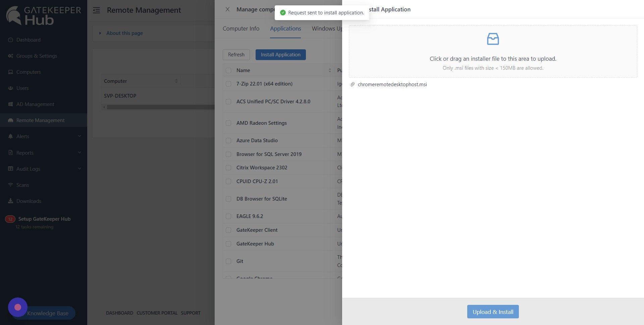Screen dimensions: 644x325
Task: Check the AMD Radeon Settings checkbox
Action: tap(228, 123)
